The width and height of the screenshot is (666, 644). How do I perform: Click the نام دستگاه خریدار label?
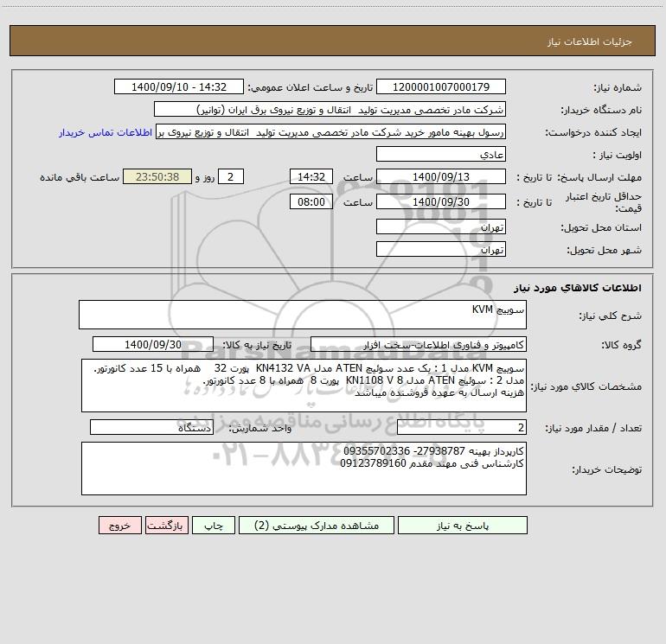coord(601,110)
